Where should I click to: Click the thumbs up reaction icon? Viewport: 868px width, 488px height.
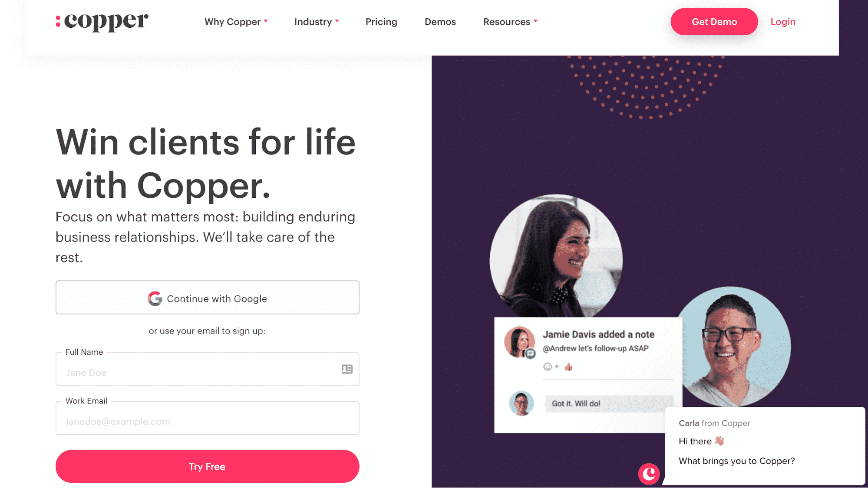pos(568,367)
